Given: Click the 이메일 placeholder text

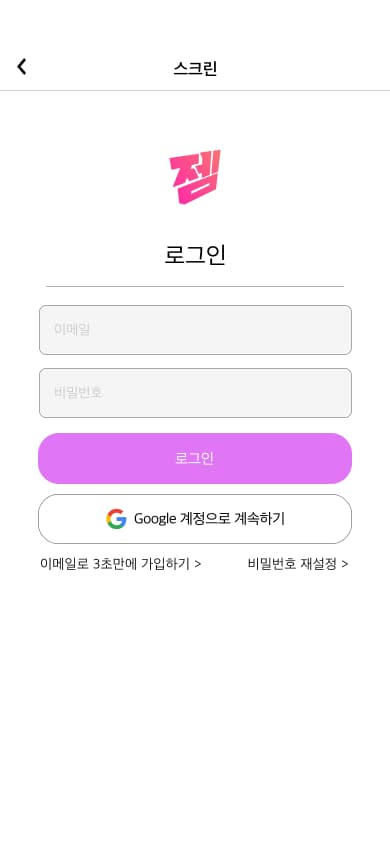Looking at the screenshot, I should pyautogui.click(x=72, y=329).
